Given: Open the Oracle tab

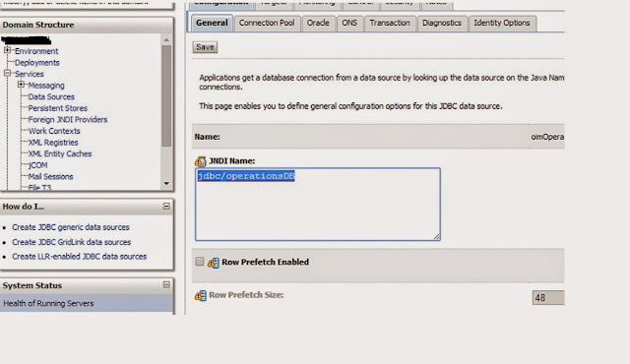Looking at the screenshot, I should 318,23.
